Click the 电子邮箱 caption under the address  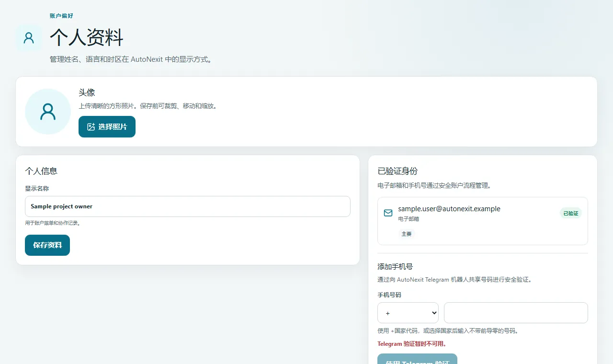coord(409,219)
